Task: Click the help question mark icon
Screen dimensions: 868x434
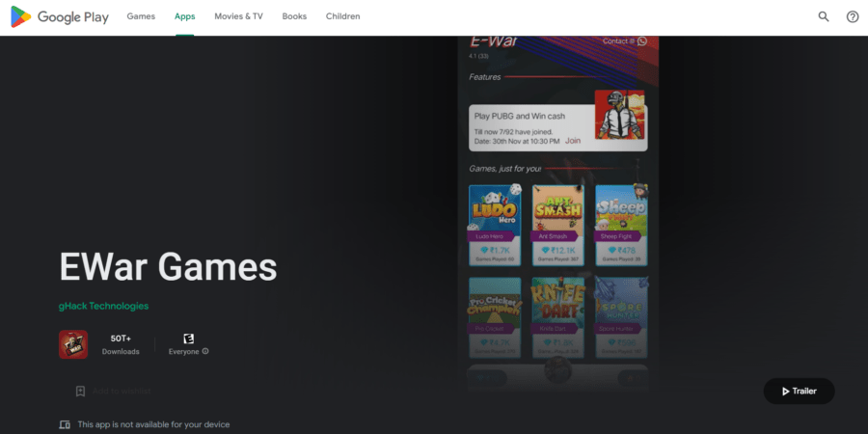Action: coord(853,16)
